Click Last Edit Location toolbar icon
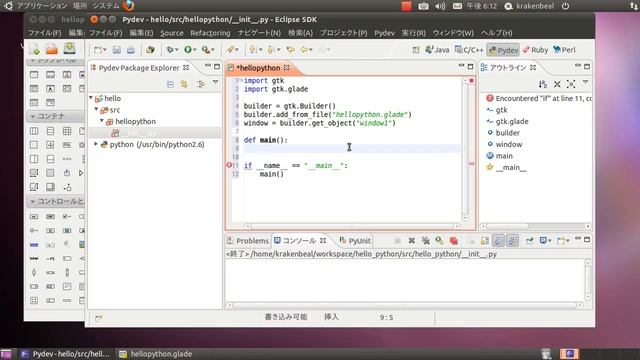The image size is (640, 360). [x=290, y=50]
